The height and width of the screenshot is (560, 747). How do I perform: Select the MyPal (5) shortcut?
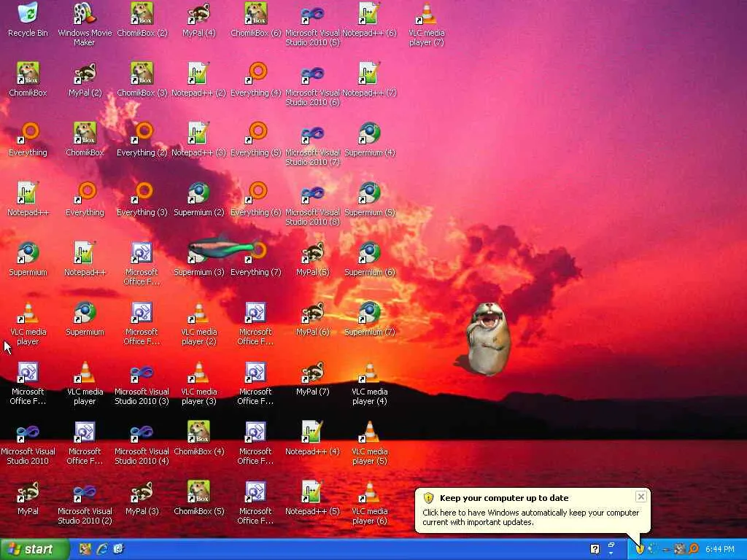312,259
